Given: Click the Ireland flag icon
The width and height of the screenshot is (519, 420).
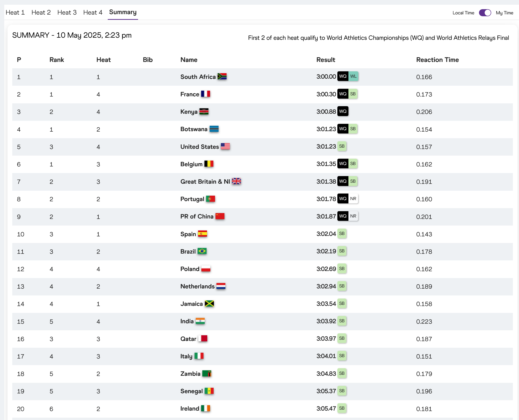Looking at the screenshot, I should point(205,408).
